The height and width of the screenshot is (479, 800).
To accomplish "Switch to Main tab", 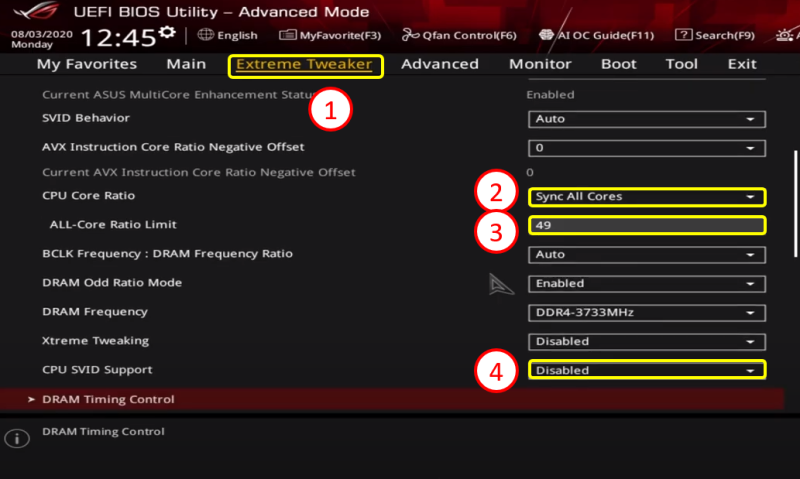I will 186,64.
